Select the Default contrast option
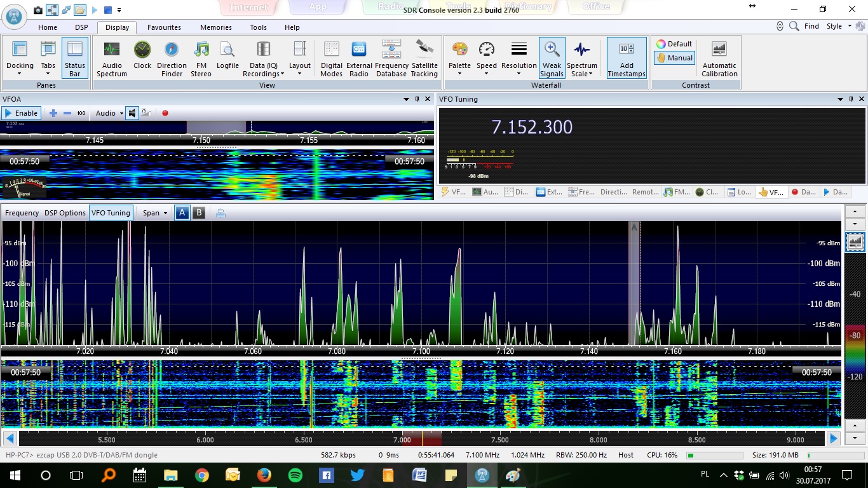The width and height of the screenshot is (868, 488). (674, 44)
